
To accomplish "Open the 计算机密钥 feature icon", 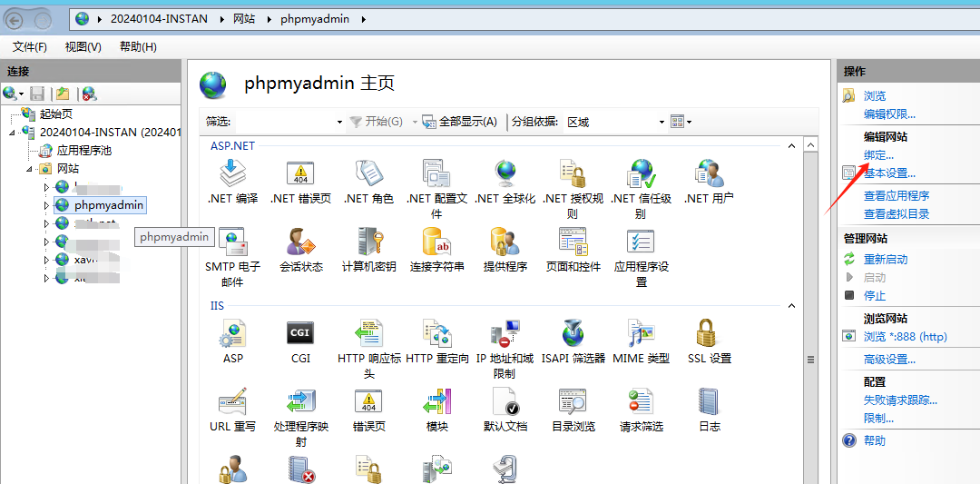I will point(368,242).
